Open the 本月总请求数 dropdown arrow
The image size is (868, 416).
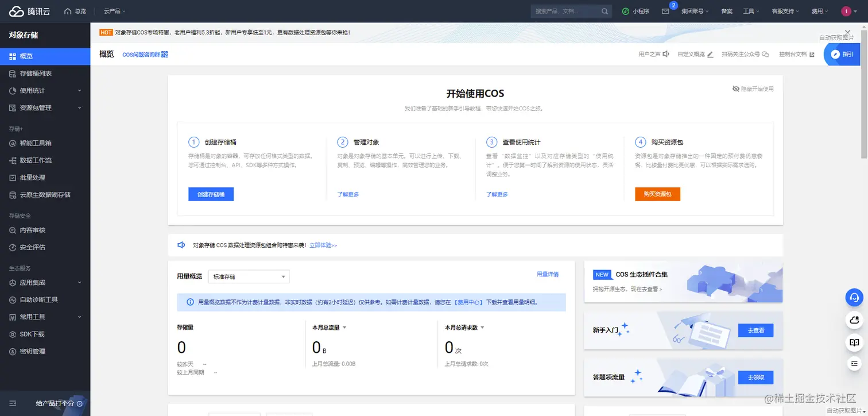tap(482, 328)
